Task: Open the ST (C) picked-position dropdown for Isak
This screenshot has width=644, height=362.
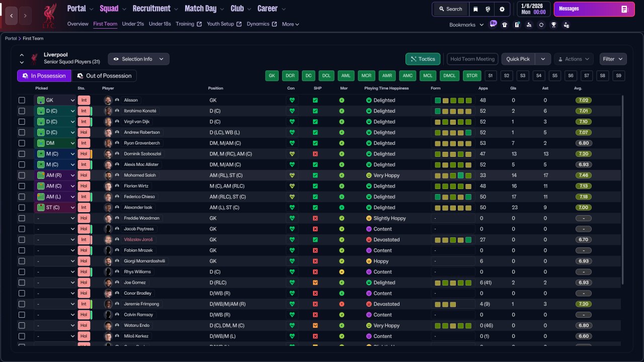Action: pos(55,208)
